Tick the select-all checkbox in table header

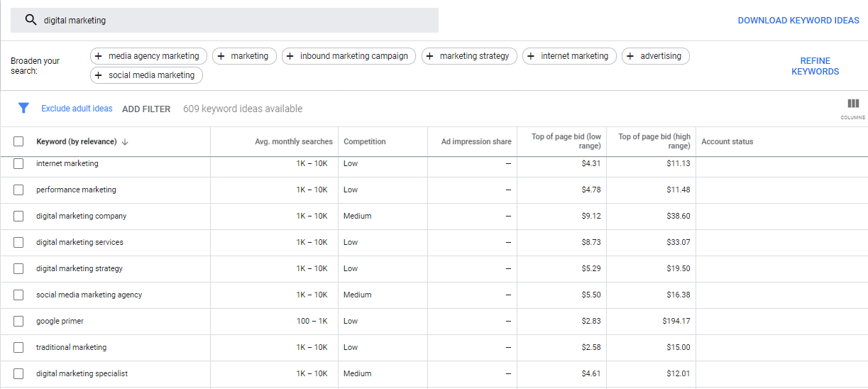(18, 141)
